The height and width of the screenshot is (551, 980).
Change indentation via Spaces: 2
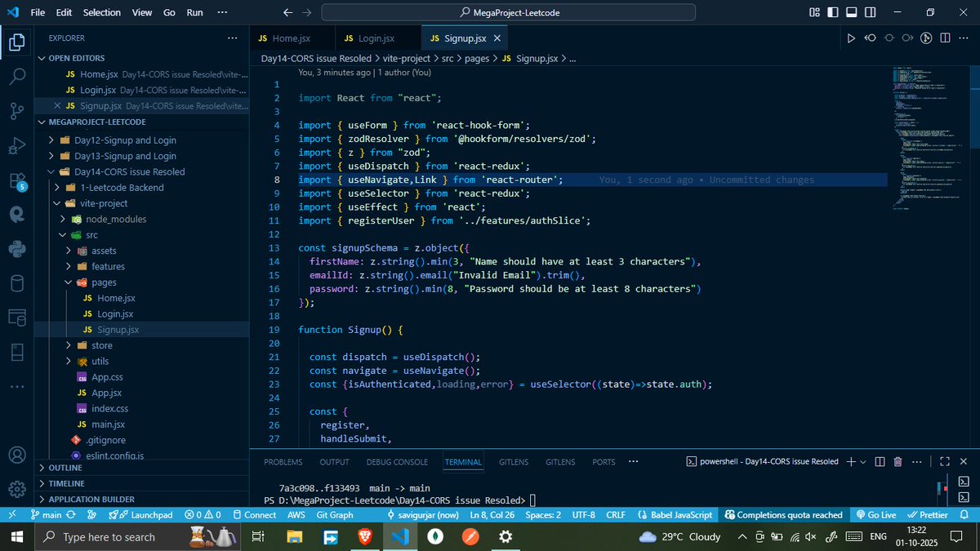pos(543,515)
